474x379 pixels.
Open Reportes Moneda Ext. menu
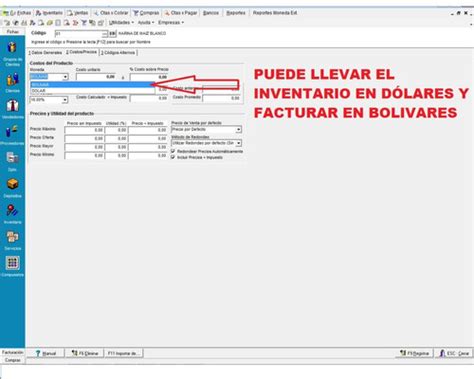(x=275, y=13)
